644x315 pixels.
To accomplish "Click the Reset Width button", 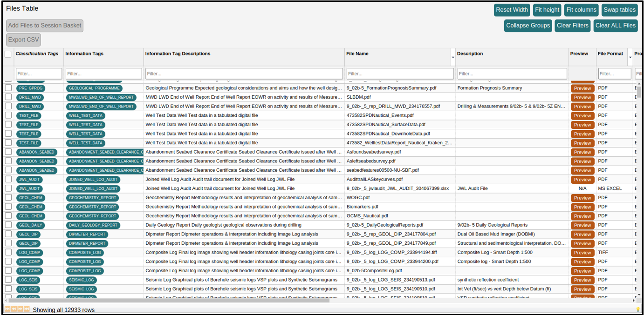I will coord(512,10).
